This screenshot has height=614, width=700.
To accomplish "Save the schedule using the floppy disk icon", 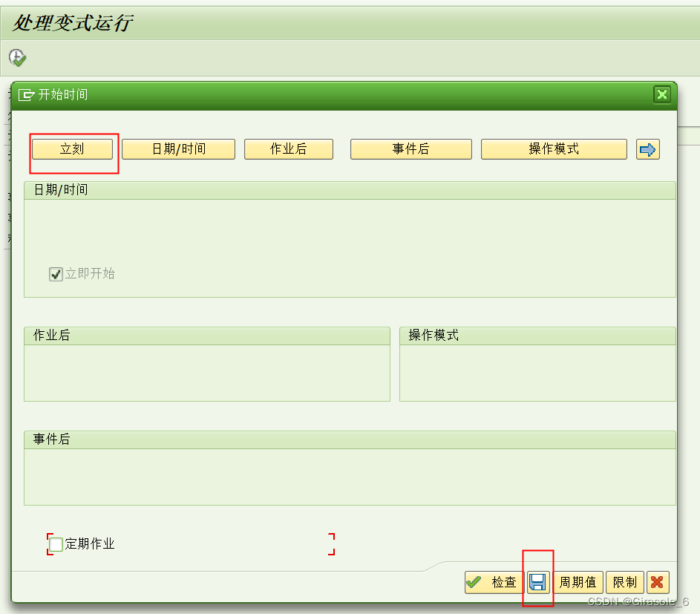I will pyautogui.click(x=537, y=582).
